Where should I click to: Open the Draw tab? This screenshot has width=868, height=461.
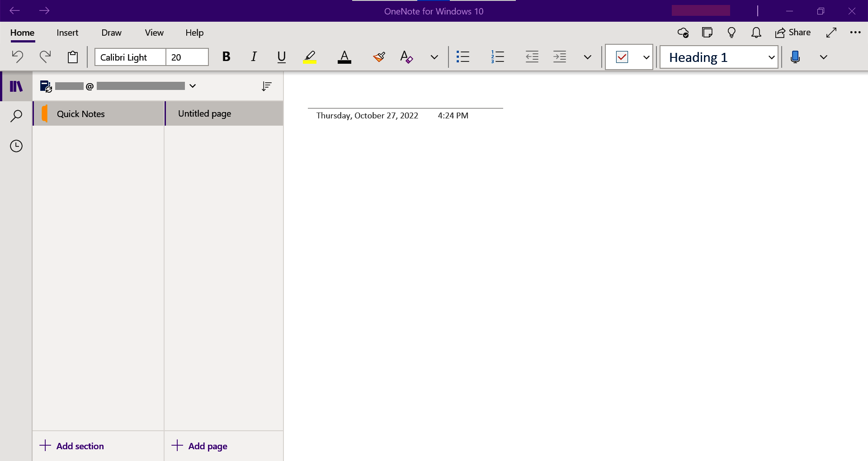point(111,33)
